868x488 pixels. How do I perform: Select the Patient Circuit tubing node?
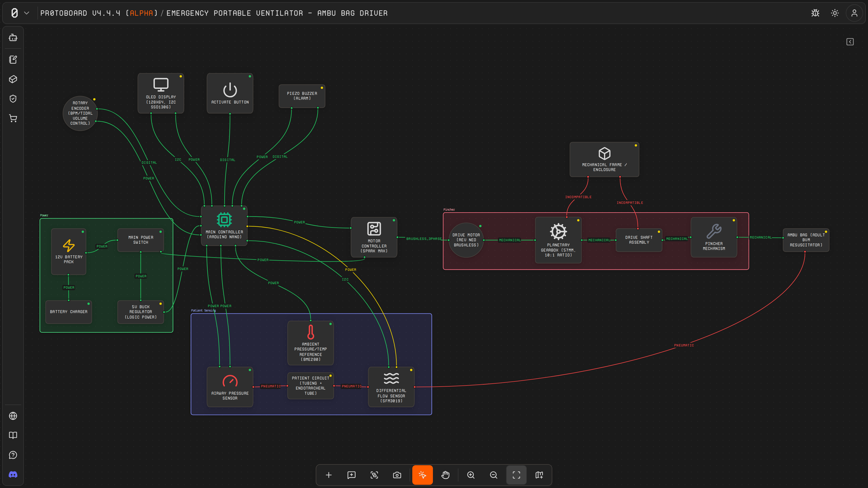click(x=310, y=386)
